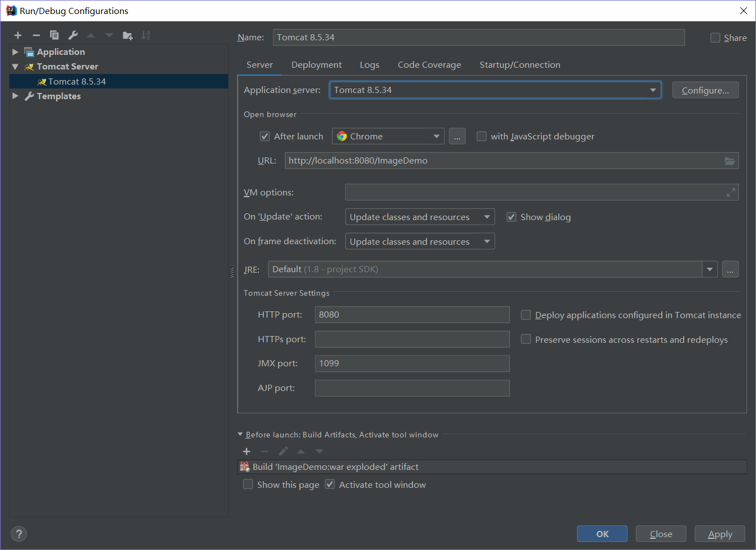This screenshot has height=550, width=756.
Task: Click browse button next to Chrome dropdown
Action: (457, 136)
